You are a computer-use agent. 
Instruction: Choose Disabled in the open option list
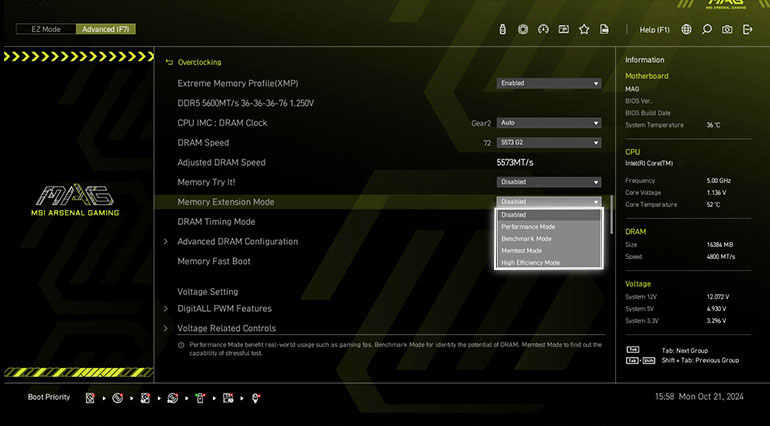click(549, 215)
